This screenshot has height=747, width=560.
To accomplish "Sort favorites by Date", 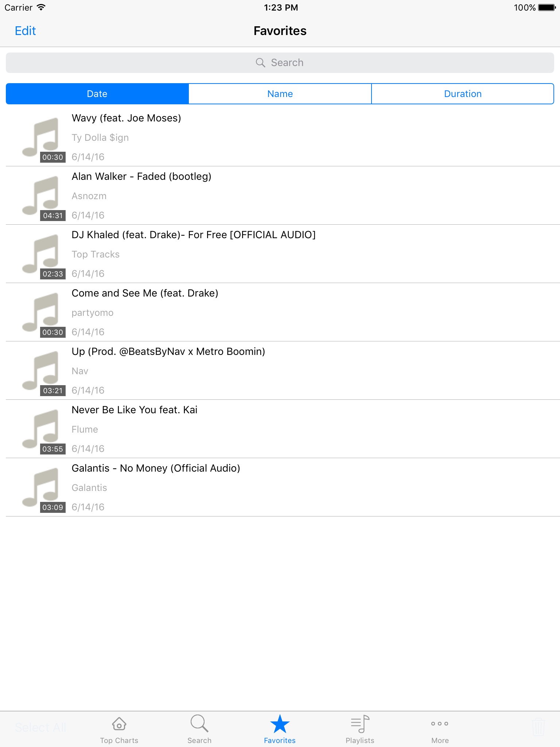I will pos(97,94).
